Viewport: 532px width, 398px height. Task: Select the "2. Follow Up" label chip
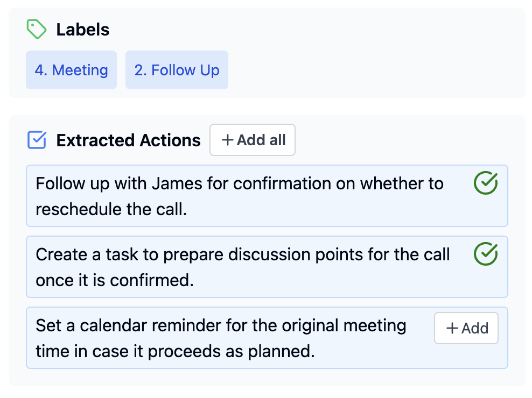click(x=177, y=70)
